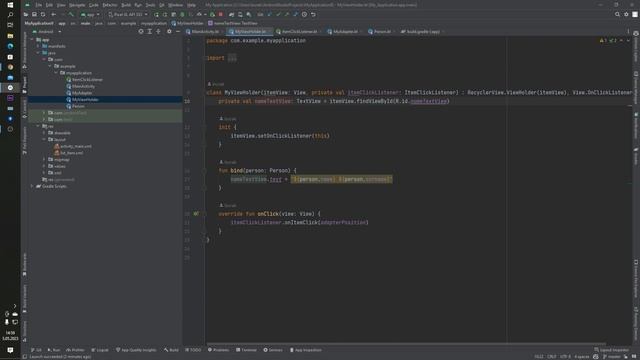Open the Logcat tool window
The width and height of the screenshot is (640, 360).
[x=100, y=350]
